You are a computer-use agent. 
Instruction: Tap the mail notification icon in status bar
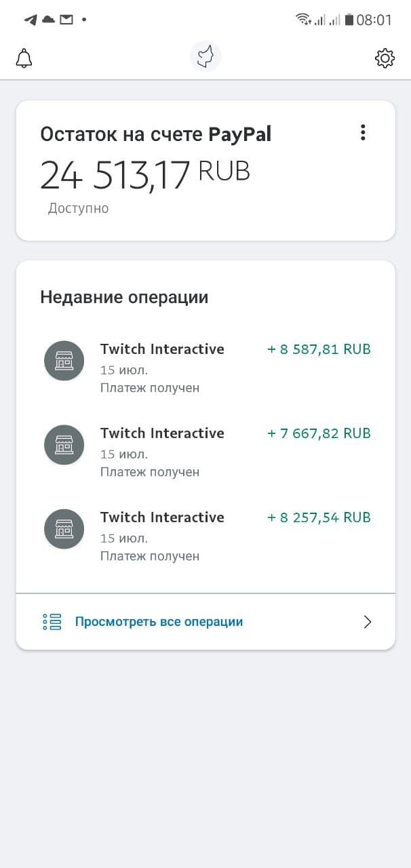(x=66, y=20)
